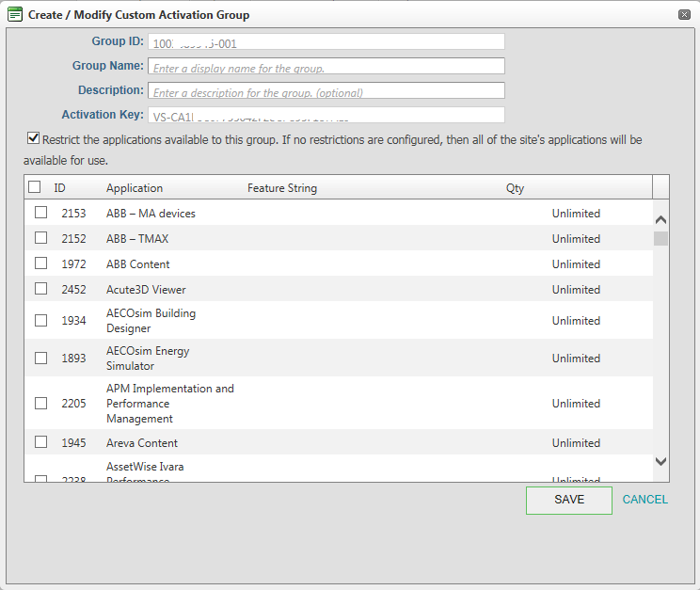This screenshot has width=700, height=590.
Task: Click Unlimited qty for APM Implementation
Action: tap(576, 404)
